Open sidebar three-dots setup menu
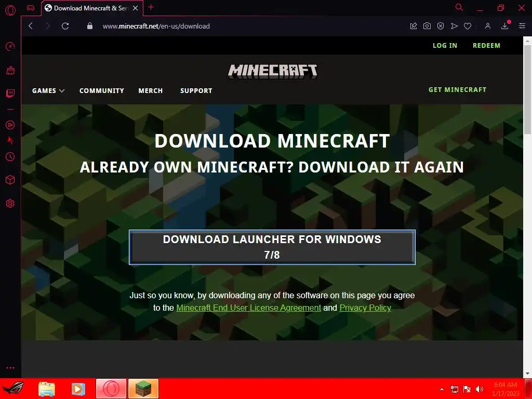 point(10,368)
